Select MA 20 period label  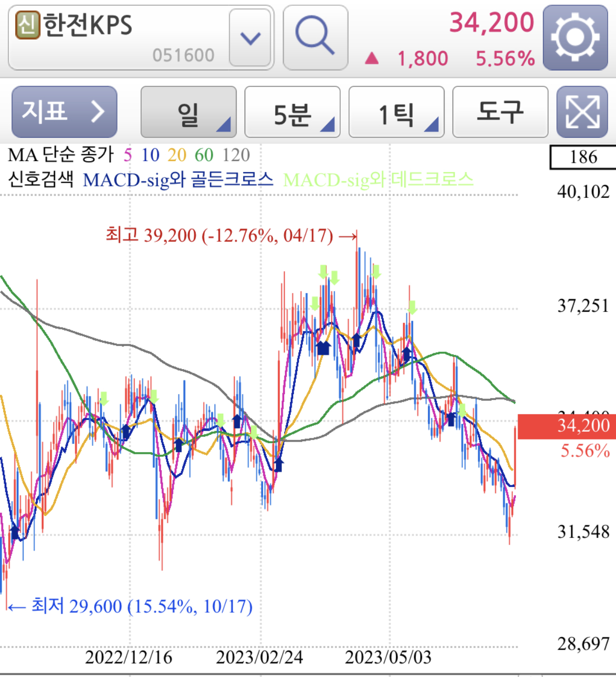click(177, 155)
